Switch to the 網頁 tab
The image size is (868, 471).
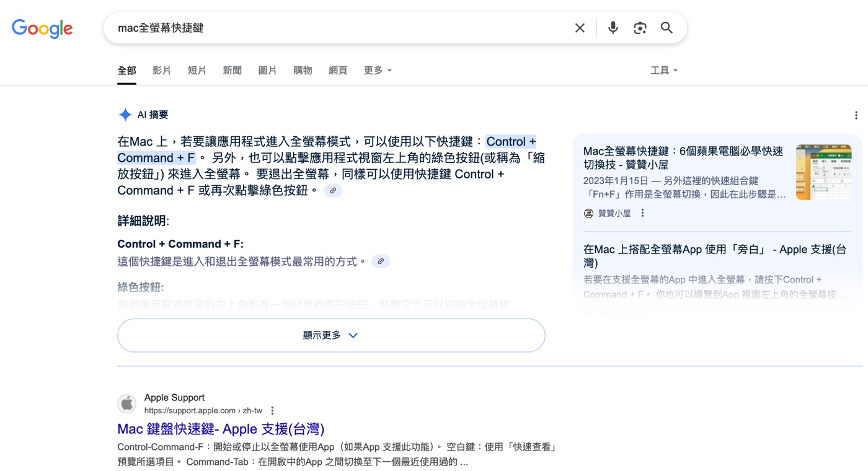pos(338,71)
